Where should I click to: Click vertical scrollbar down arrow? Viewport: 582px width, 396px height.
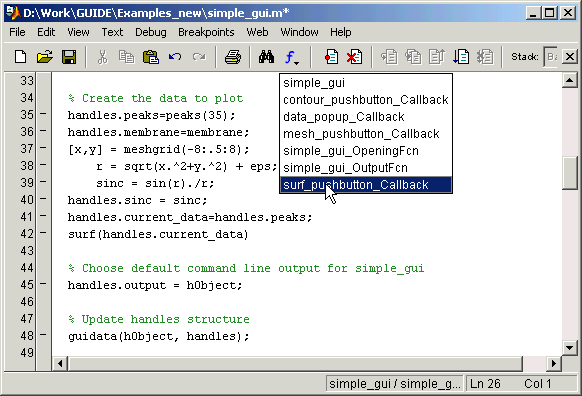tap(569, 348)
